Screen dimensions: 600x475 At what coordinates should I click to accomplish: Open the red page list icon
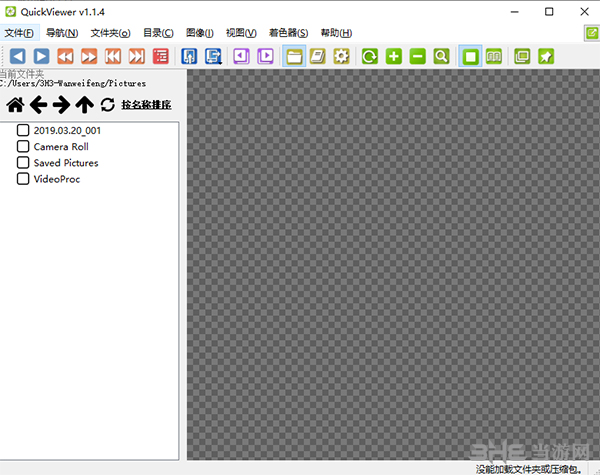[161, 56]
